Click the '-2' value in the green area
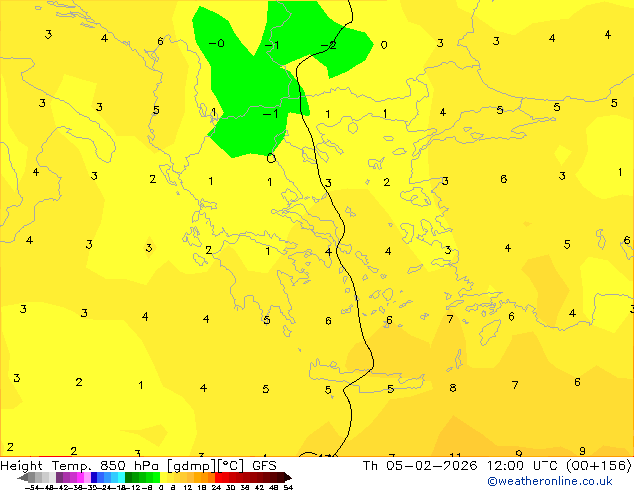This screenshot has width=634, height=490. click(328, 45)
